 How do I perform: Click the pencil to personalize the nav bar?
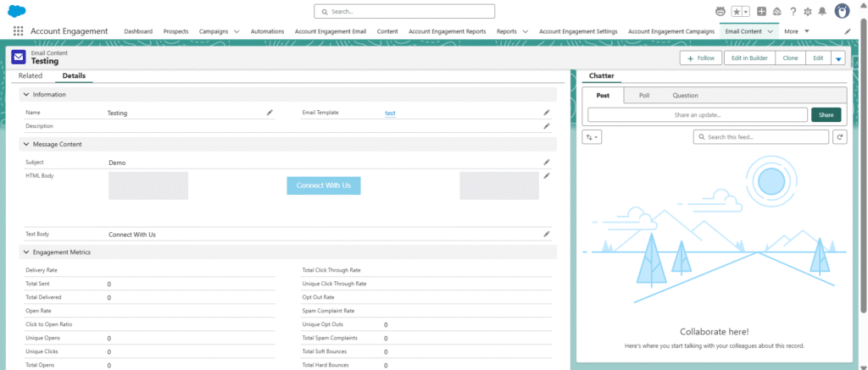[x=848, y=31]
